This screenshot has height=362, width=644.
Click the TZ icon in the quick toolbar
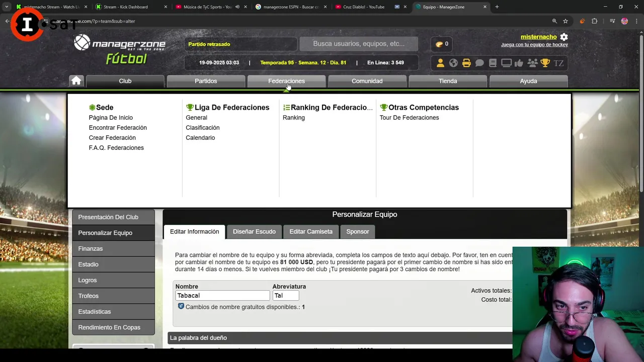(558, 63)
